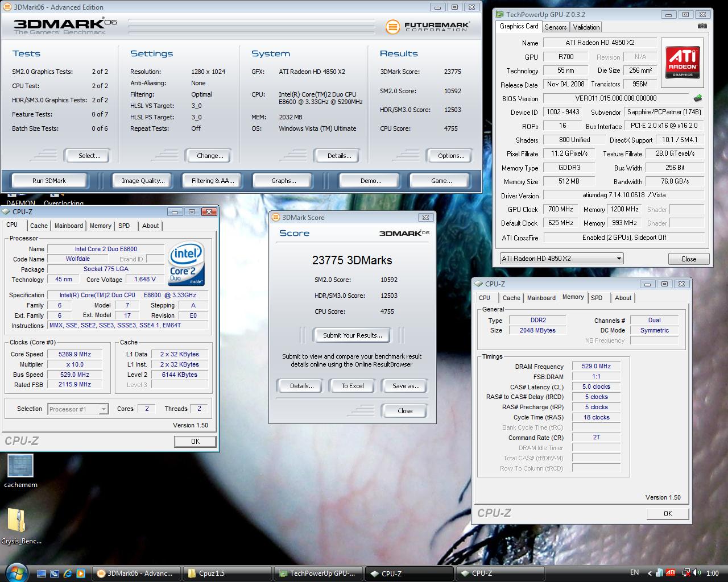The image size is (728, 582).
Task: Open About tab in left CPU-Z window
Action: 150,226
